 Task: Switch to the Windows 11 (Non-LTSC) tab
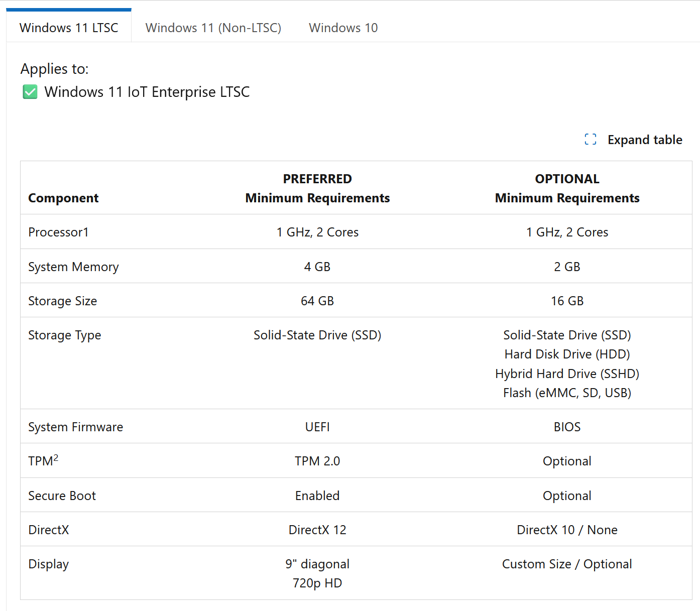pyautogui.click(x=213, y=28)
